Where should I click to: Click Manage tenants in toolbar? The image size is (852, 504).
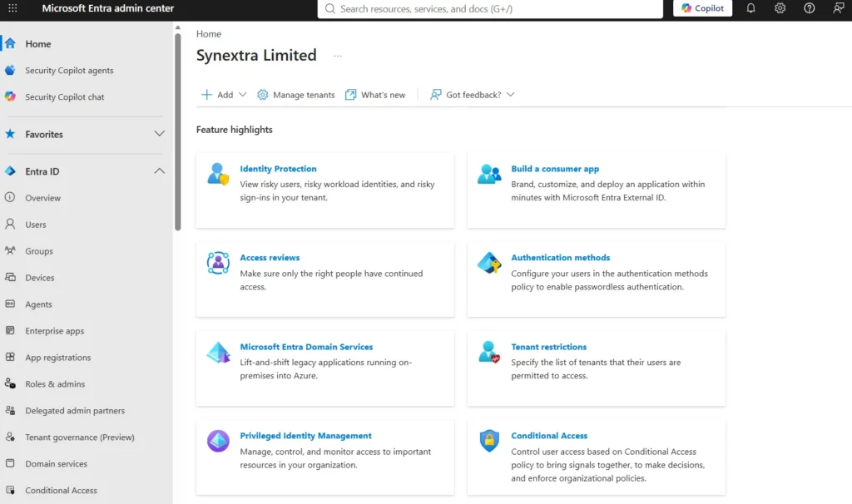(296, 95)
